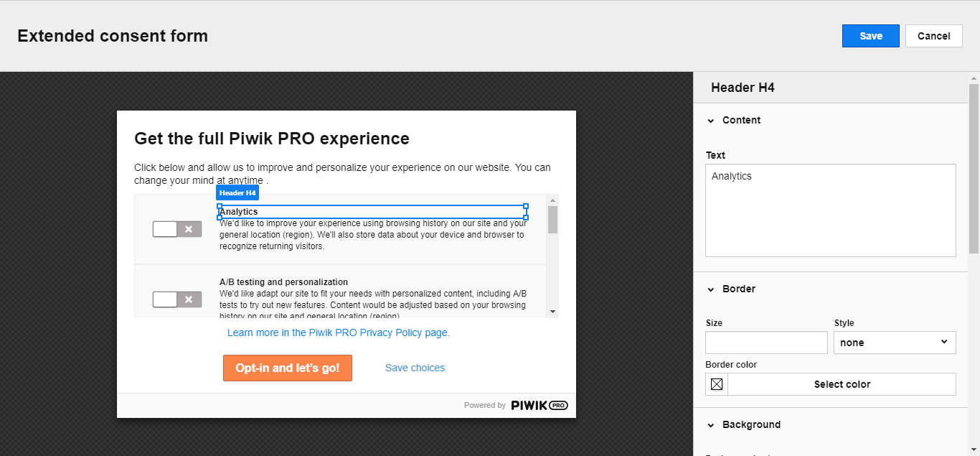Screen dimensions: 980x456
Task: Click the blue Header H4 element tag
Action: click(x=237, y=193)
